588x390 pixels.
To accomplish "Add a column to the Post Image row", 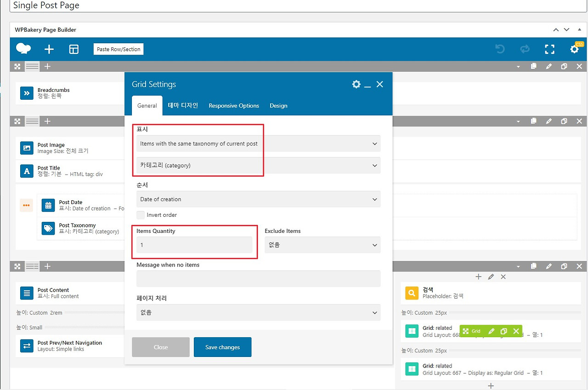I will (x=47, y=121).
